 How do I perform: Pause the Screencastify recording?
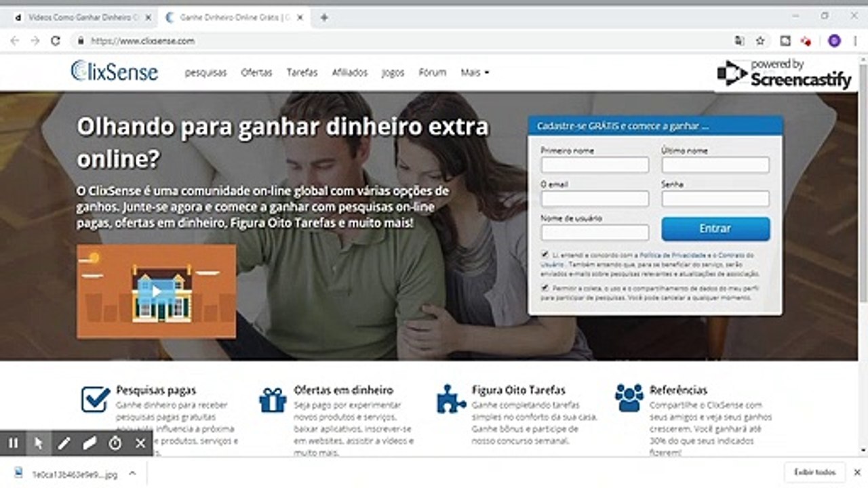(13, 443)
